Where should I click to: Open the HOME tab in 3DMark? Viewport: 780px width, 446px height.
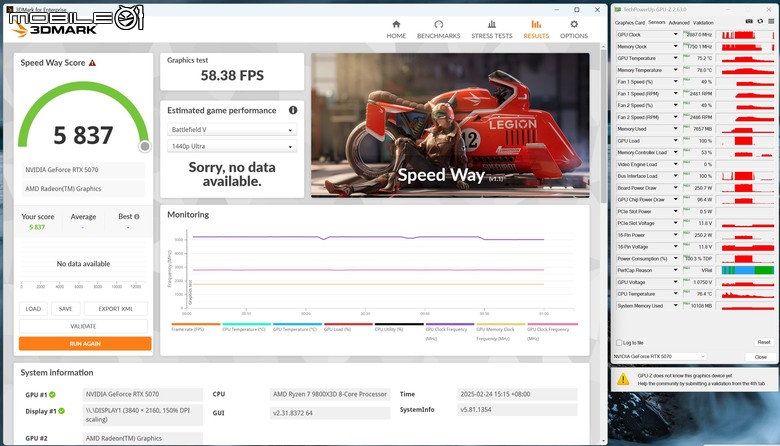[396, 30]
